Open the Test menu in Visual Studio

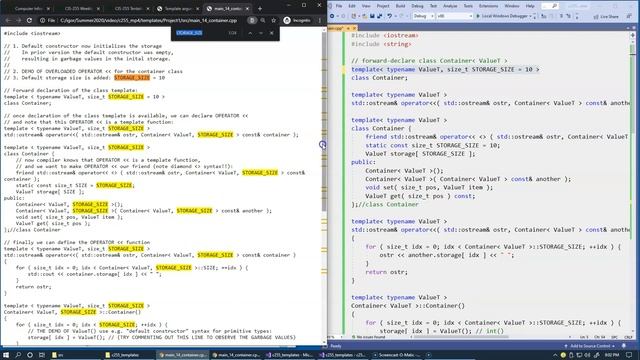[x=433, y=6]
